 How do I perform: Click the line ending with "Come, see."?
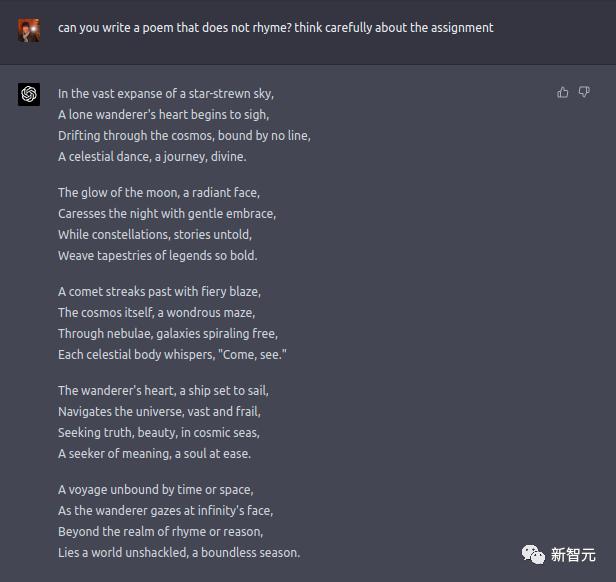tap(173, 355)
